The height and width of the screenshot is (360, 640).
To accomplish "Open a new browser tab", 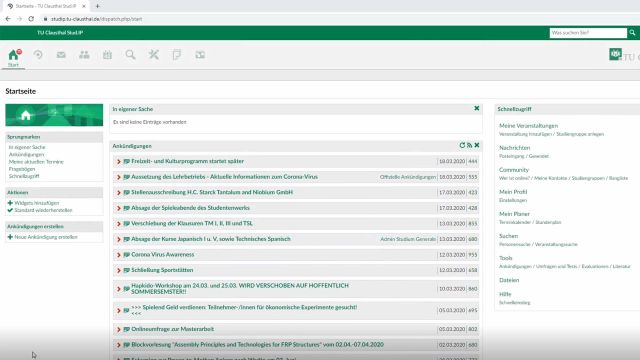I will click(98, 6).
